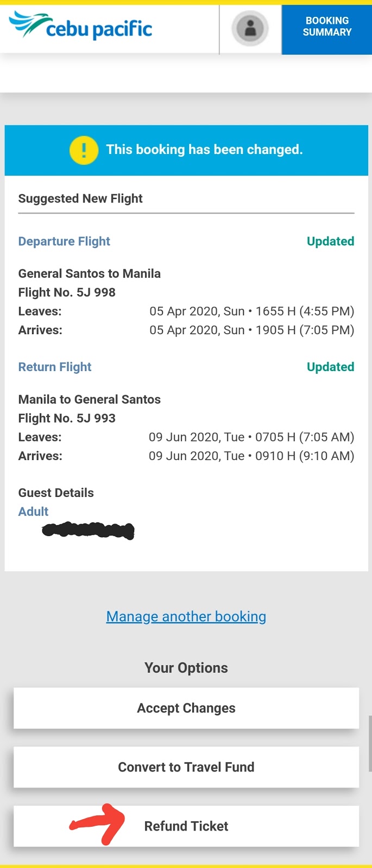Click the redacted guest name

[89, 531]
